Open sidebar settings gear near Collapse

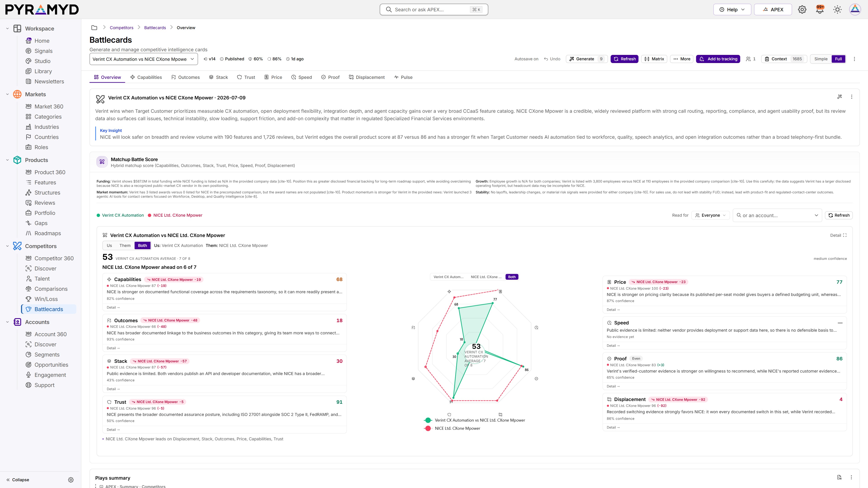coord(71,480)
